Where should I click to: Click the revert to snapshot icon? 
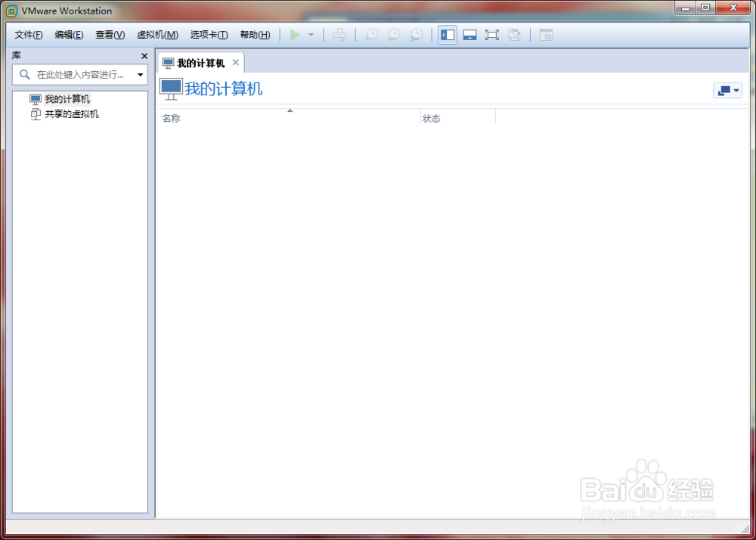[394, 35]
